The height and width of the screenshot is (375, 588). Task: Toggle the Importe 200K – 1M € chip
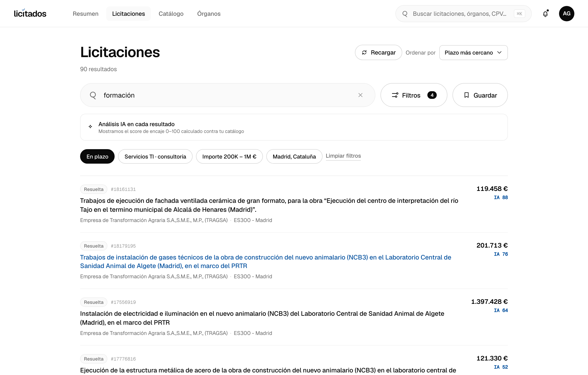pyautogui.click(x=229, y=156)
